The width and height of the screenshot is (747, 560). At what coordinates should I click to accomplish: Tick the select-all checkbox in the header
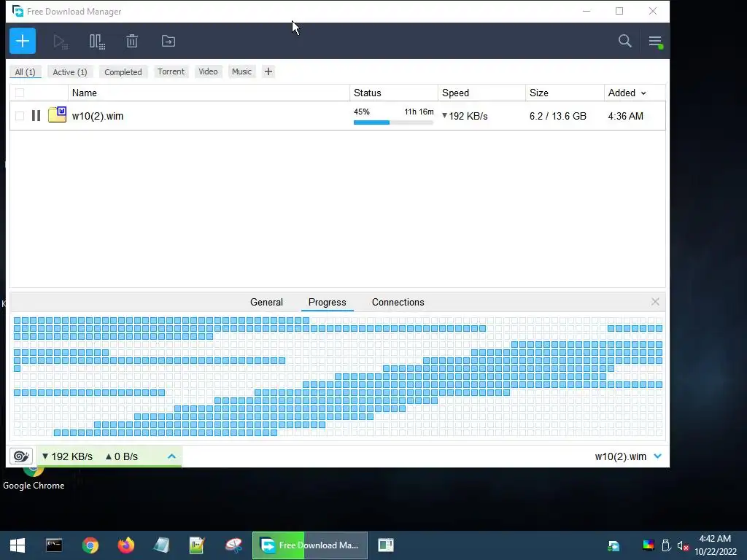tap(20, 93)
